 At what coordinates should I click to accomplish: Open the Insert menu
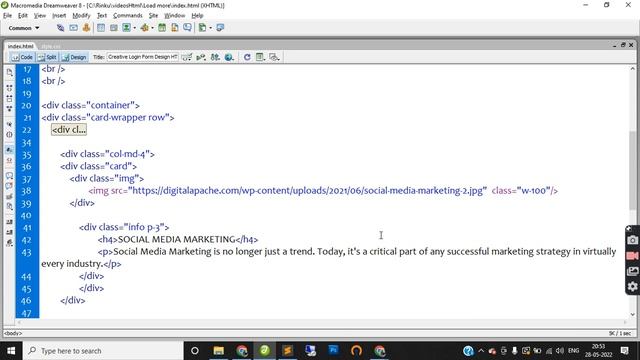(59, 15)
